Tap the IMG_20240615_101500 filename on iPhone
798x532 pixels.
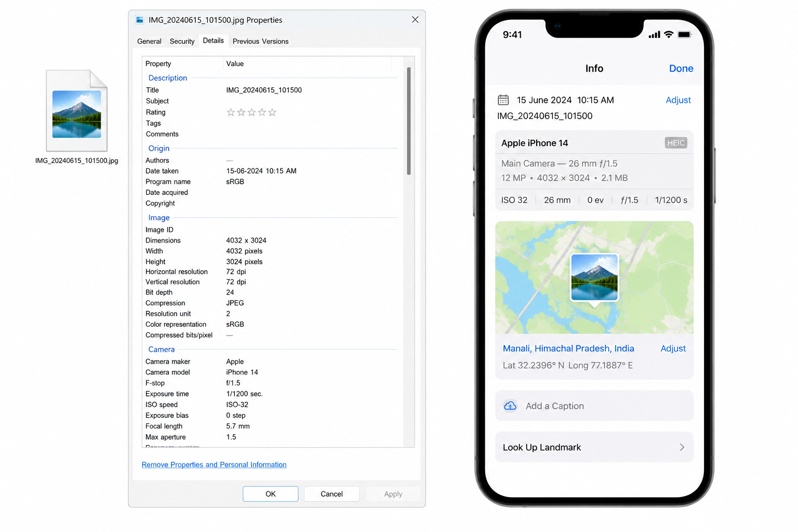[545, 116]
